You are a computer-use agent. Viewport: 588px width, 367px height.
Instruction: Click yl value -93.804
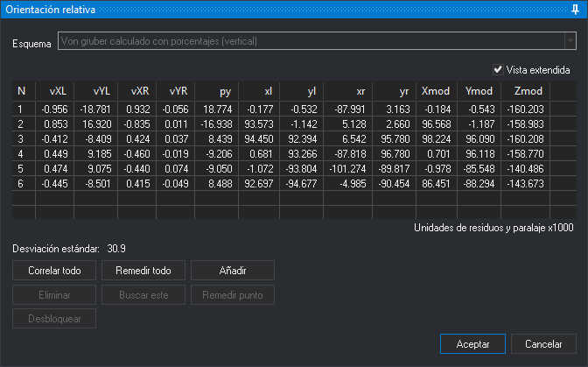coord(302,169)
